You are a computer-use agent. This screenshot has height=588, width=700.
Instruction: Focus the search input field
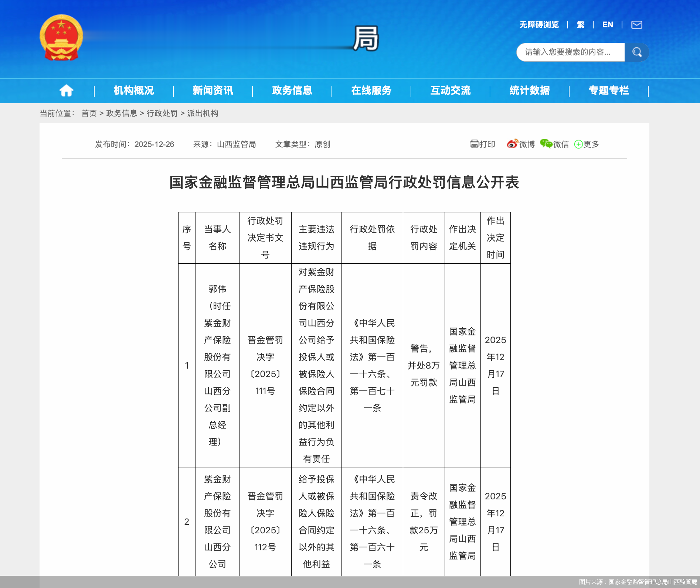[571, 52]
